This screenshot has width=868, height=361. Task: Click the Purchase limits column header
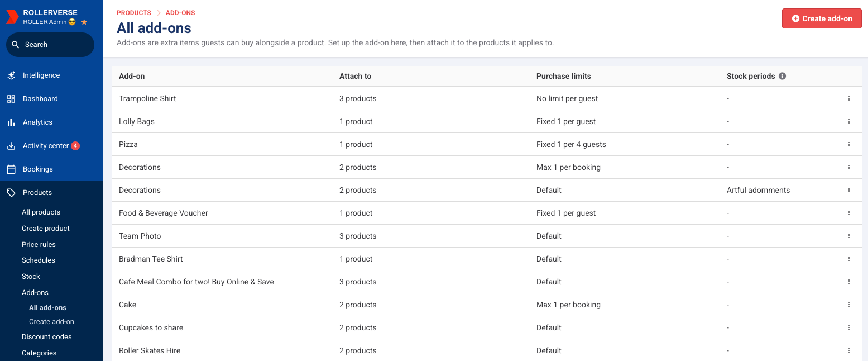pos(564,76)
